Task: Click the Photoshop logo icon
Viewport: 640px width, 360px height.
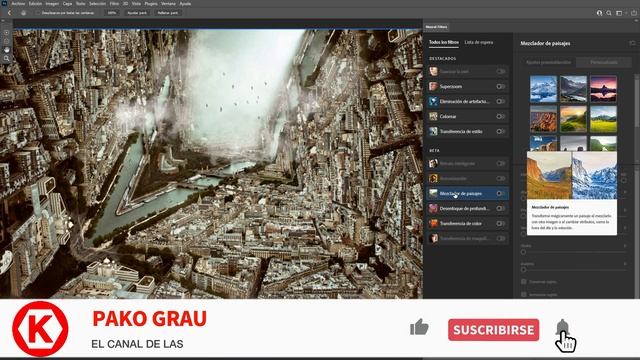Action: tap(4, 3)
